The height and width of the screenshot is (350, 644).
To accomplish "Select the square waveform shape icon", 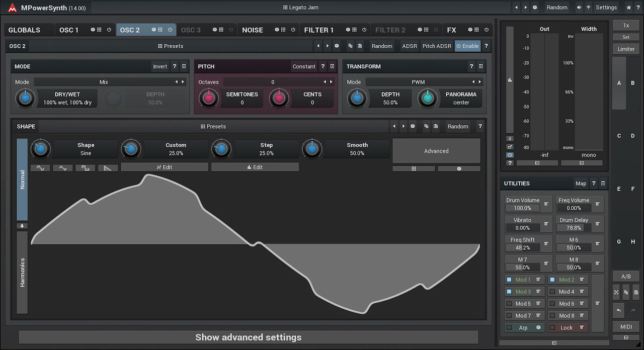I will [85, 168].
